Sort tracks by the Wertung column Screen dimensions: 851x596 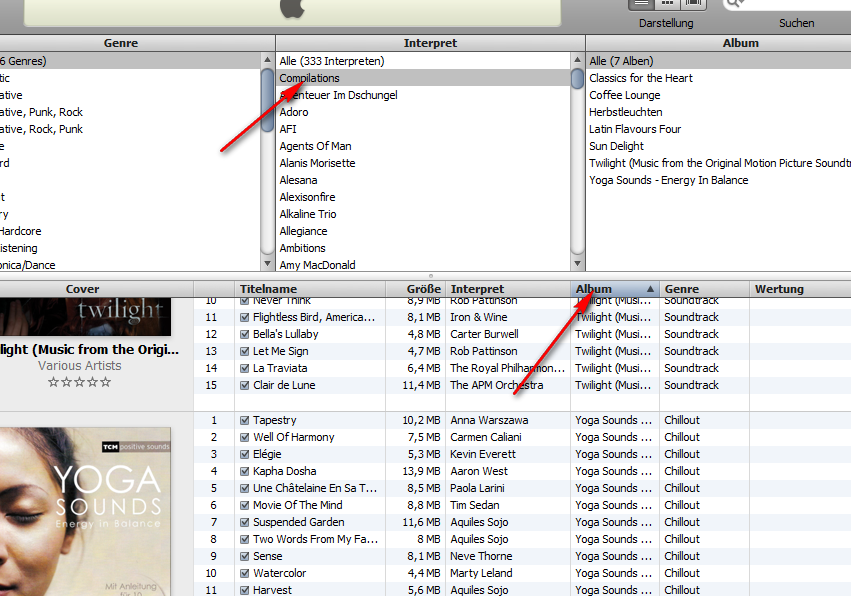[800, 289]
